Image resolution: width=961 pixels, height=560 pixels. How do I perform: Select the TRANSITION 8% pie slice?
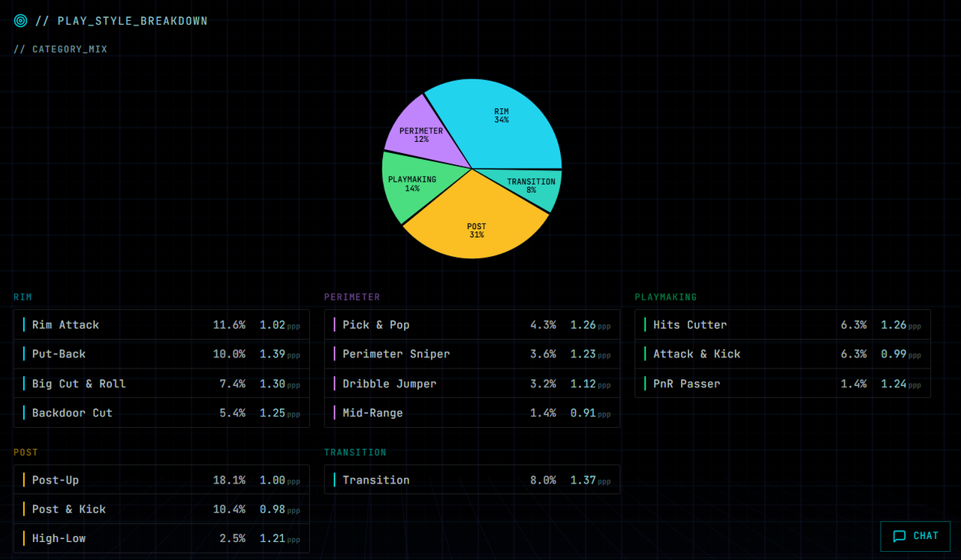[x=531, y=185]
